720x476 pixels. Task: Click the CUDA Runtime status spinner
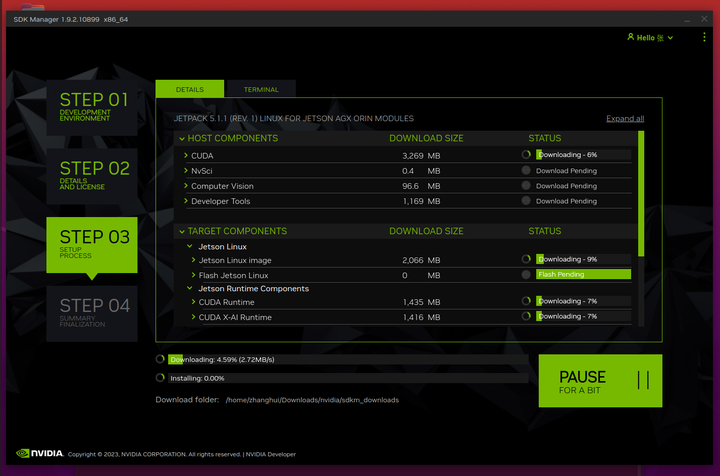pos(526,301)
